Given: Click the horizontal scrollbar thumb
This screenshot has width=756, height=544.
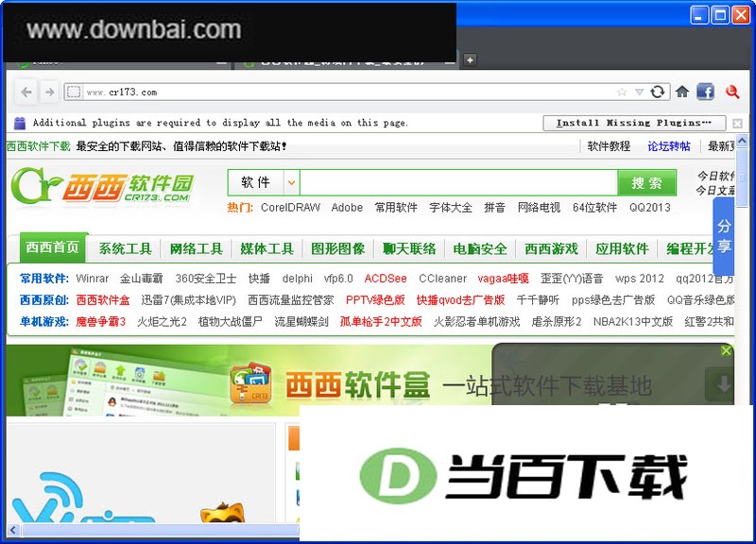Looking at the screenshot, I should click(x=161, y=530).
